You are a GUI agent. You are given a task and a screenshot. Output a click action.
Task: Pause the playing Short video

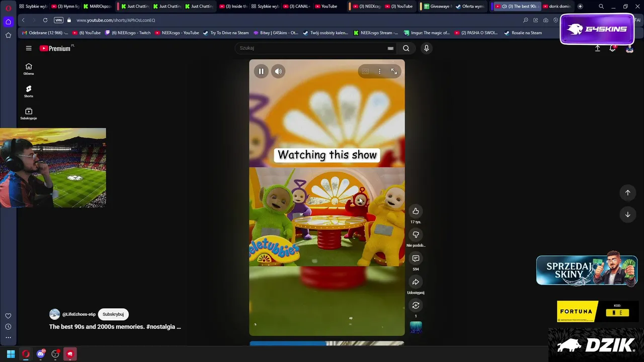coord(261,71)
